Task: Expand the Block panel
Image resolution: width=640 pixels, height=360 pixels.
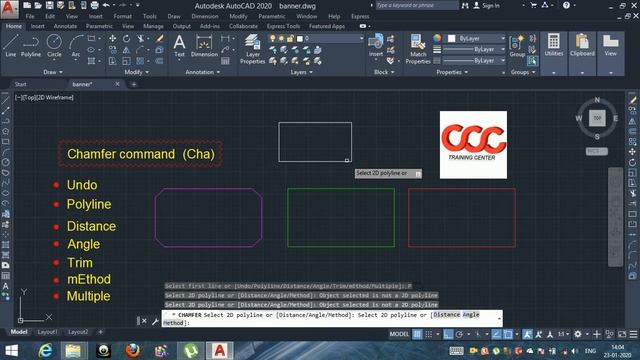Action: (x=384, y=72)
